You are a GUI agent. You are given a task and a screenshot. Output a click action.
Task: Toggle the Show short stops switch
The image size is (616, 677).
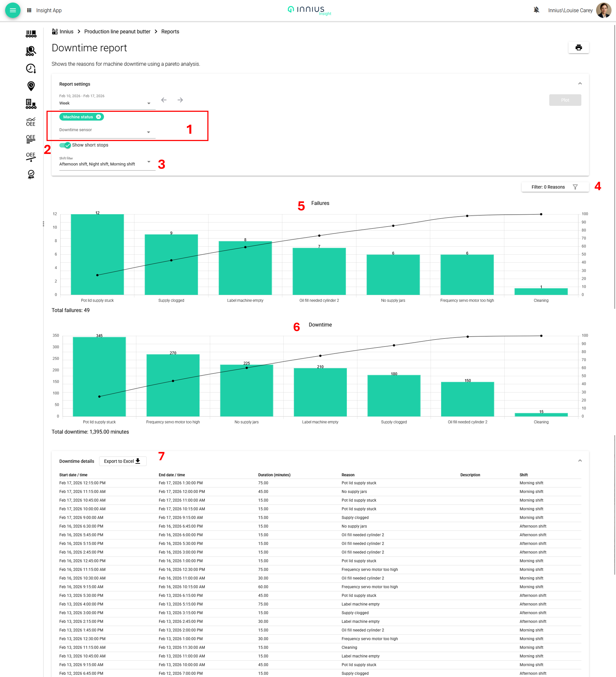[x=65, y=145]
